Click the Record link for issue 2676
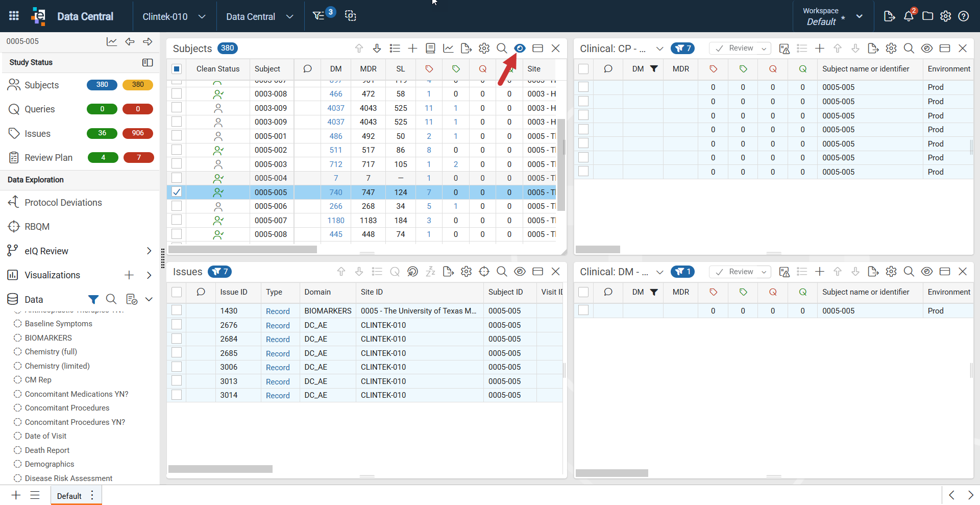Image resolution: width=980 pixels, height=505 pixels. 278,325
